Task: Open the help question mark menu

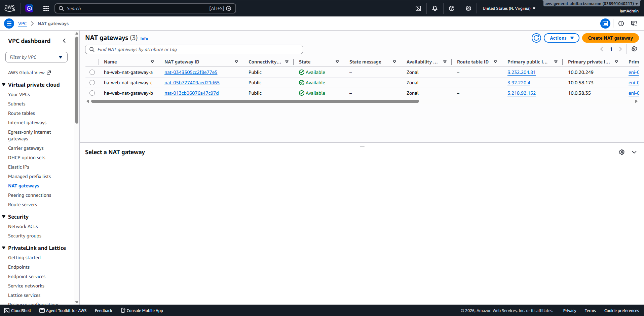Action: tap(452, 8)
